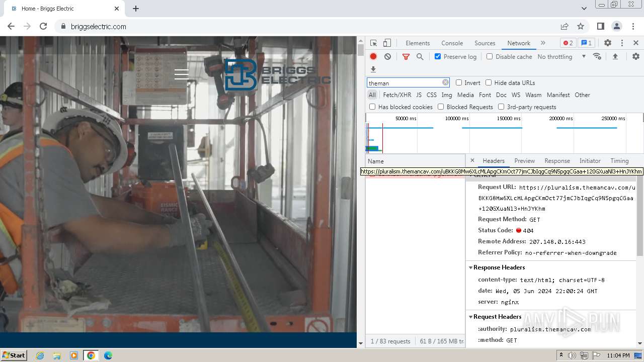Toggle browser side panel icon
This screenshot has height=362, width=644.
pos(601,26)
